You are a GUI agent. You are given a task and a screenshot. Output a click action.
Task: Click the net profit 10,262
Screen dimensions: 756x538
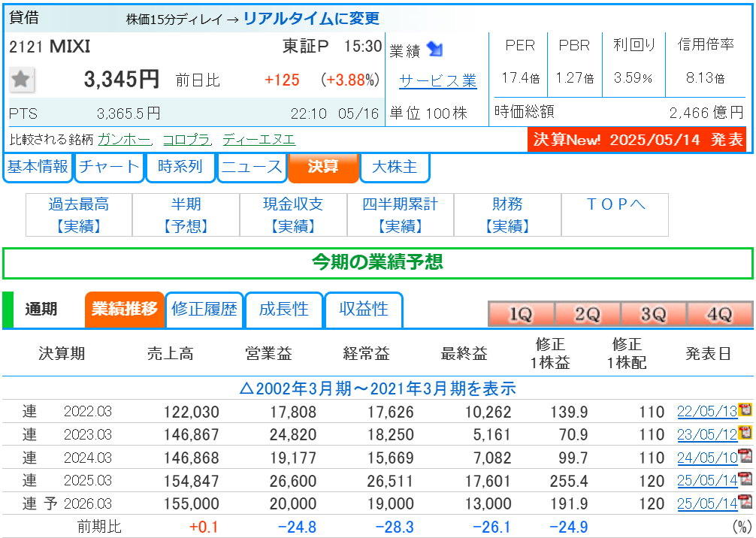click(x=488, y=412)
